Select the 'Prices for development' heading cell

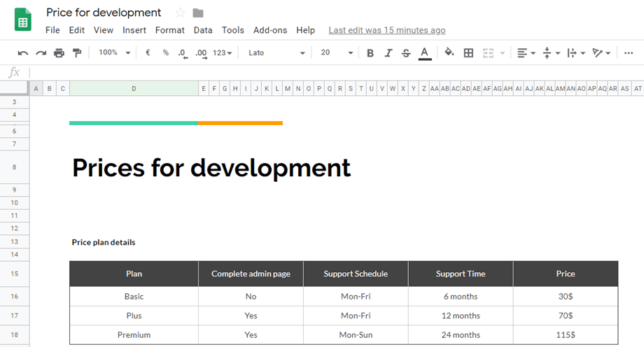(x=211, y=168)
